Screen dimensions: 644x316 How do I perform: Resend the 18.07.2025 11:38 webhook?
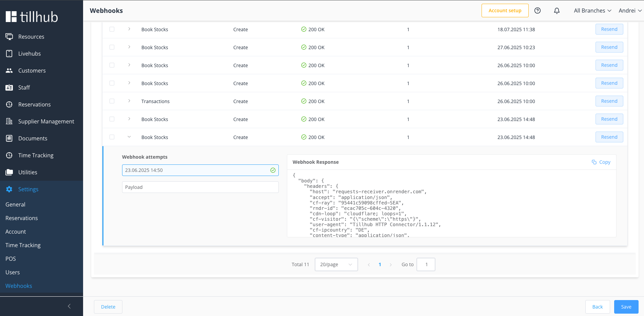click(x=609, y=29)
